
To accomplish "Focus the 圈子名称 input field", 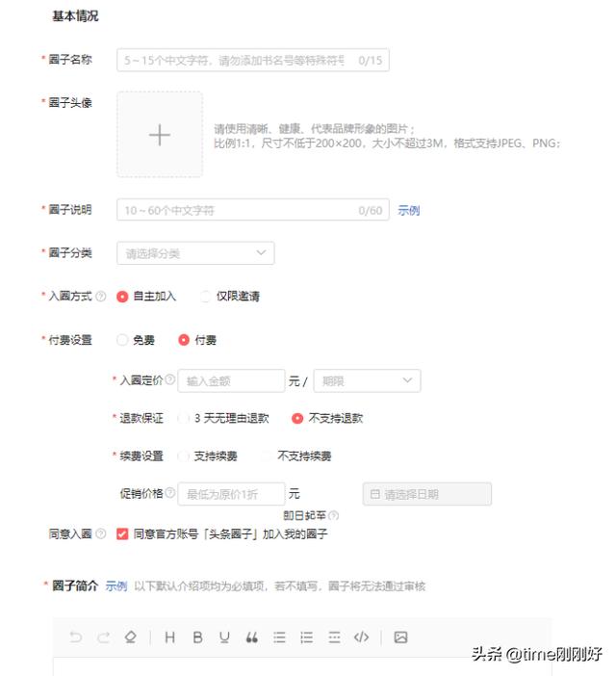I will [253, 60].
